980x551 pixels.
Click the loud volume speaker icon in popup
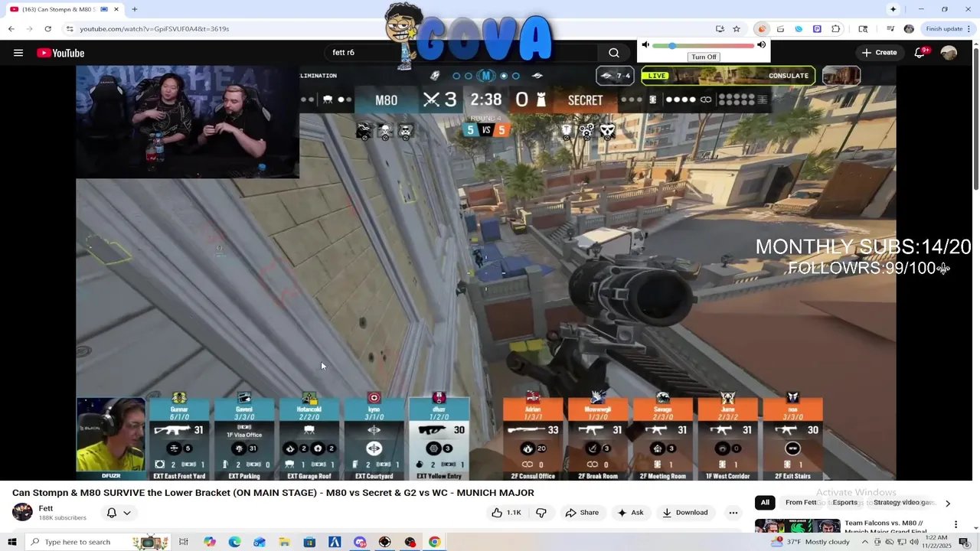point(762,45)
